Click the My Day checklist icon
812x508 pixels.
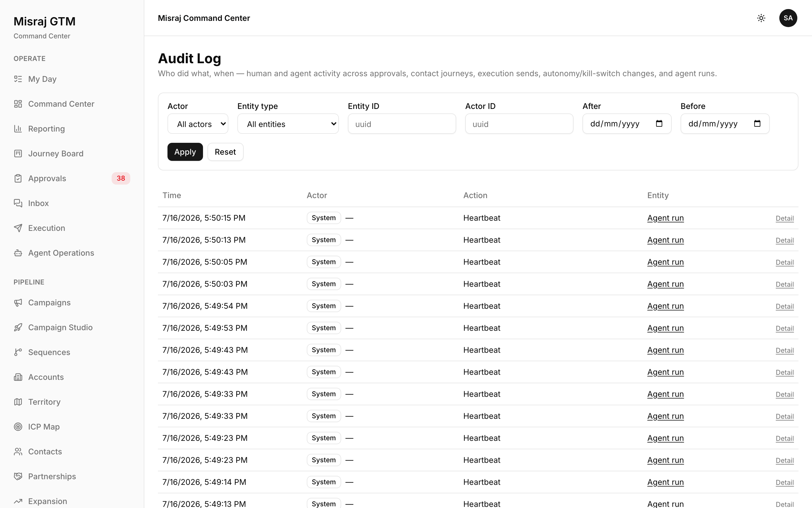(x=18, y=79)
